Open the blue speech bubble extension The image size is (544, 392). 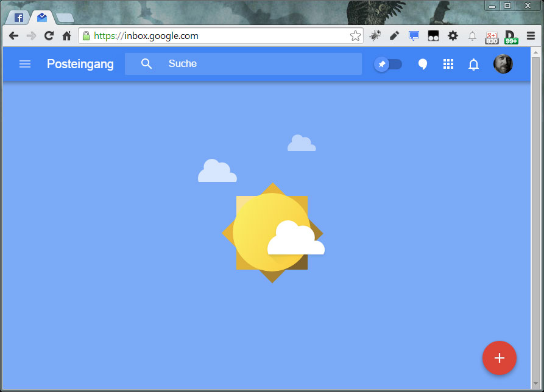pos(414,36)
